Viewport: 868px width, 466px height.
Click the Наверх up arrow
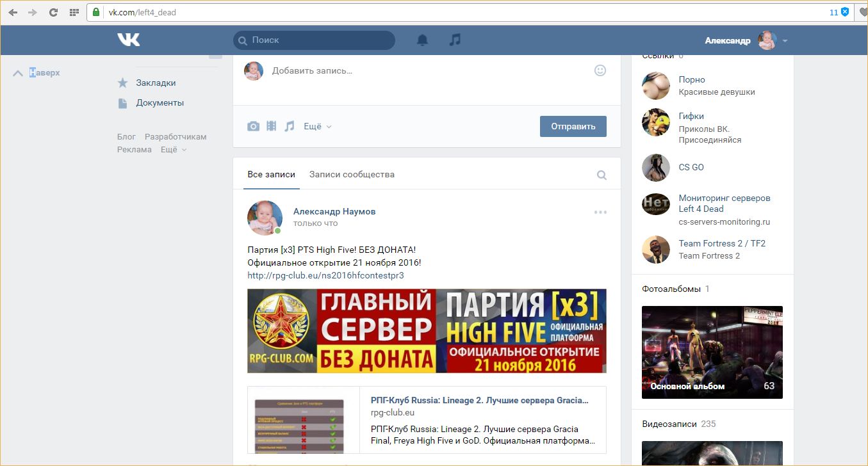[18, 73]
